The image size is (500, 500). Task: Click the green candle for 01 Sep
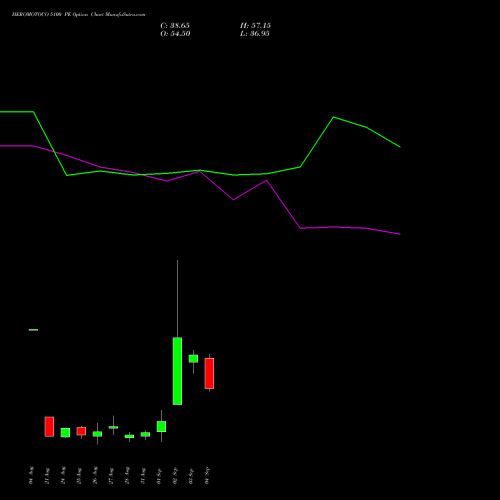click(161, 426)
